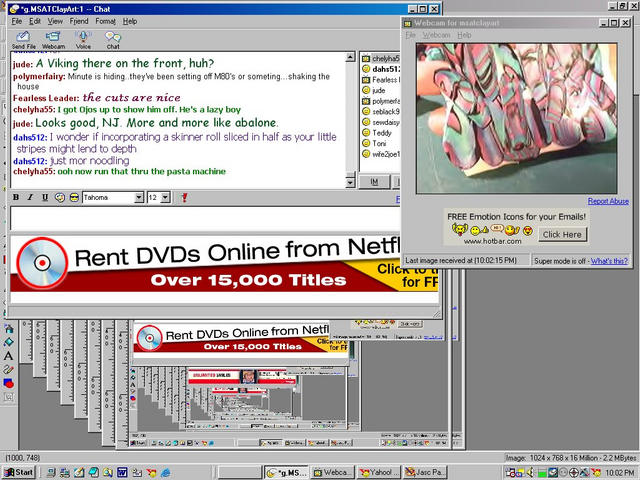This screenshot has width=640, height=480.
Task: Click chat scrollbar up arrow
Action: point(350,57)
